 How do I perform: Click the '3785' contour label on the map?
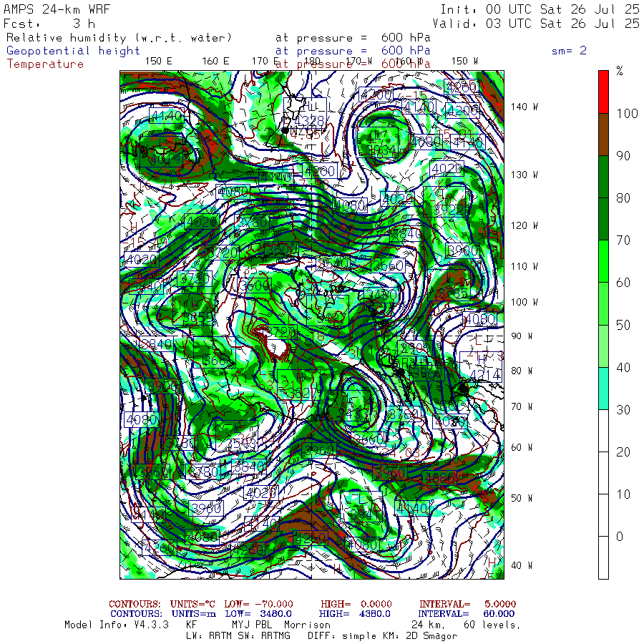(453, 293)
